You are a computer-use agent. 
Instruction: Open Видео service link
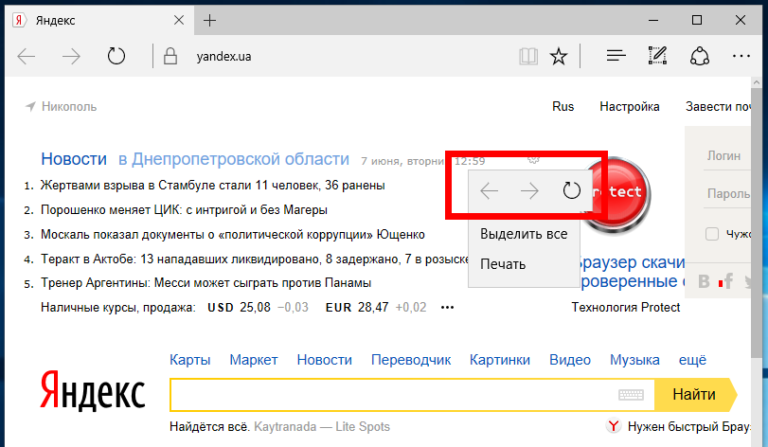[x=570, y=360]
